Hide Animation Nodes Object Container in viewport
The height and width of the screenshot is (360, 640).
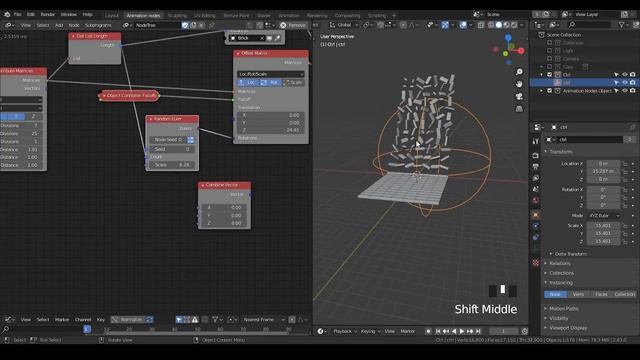(624, 91)
